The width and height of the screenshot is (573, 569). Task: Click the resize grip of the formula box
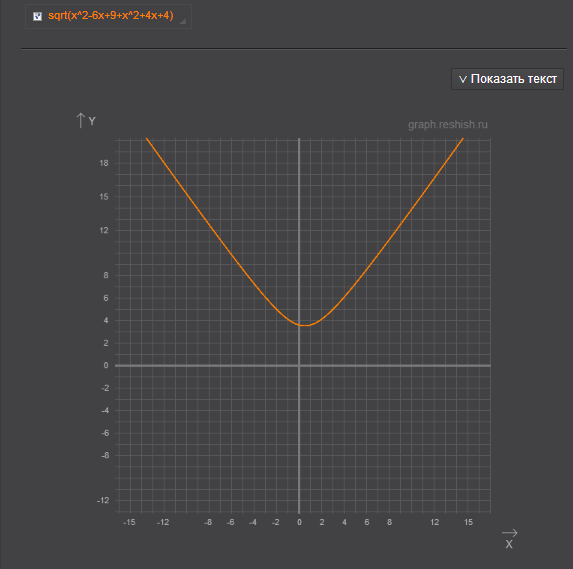(183, 22)
